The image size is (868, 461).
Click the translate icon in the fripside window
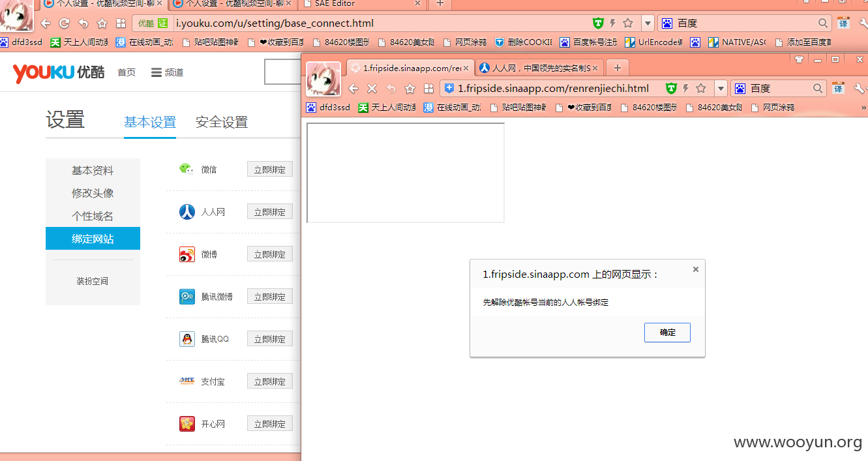[x=838, y=88]
